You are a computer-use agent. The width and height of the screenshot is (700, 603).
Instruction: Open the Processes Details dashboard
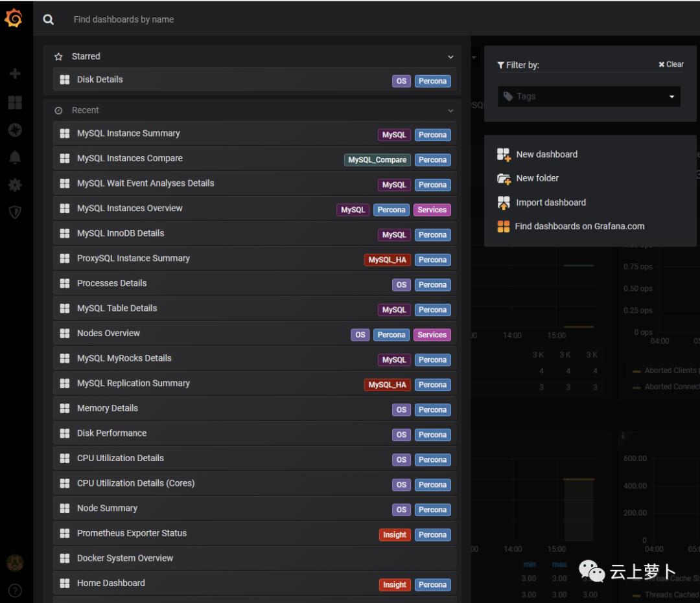coord(255,283)
